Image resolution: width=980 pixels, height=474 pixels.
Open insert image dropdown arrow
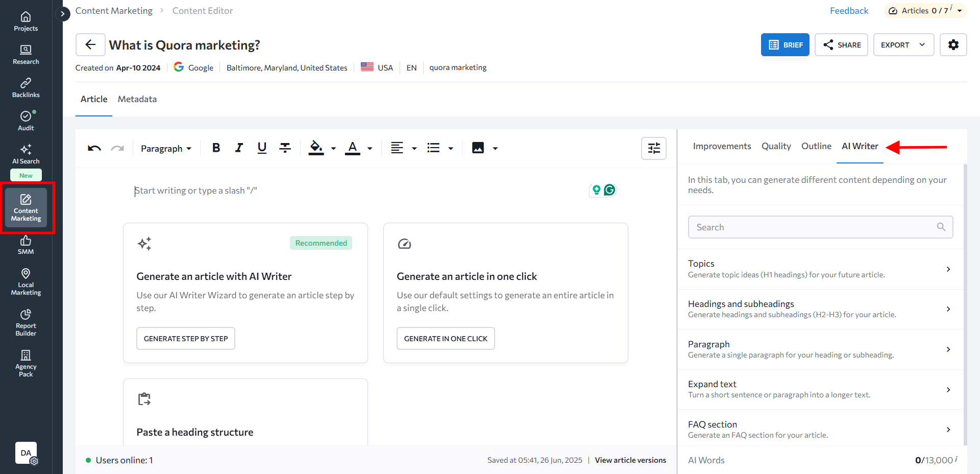tap(495, 149)
